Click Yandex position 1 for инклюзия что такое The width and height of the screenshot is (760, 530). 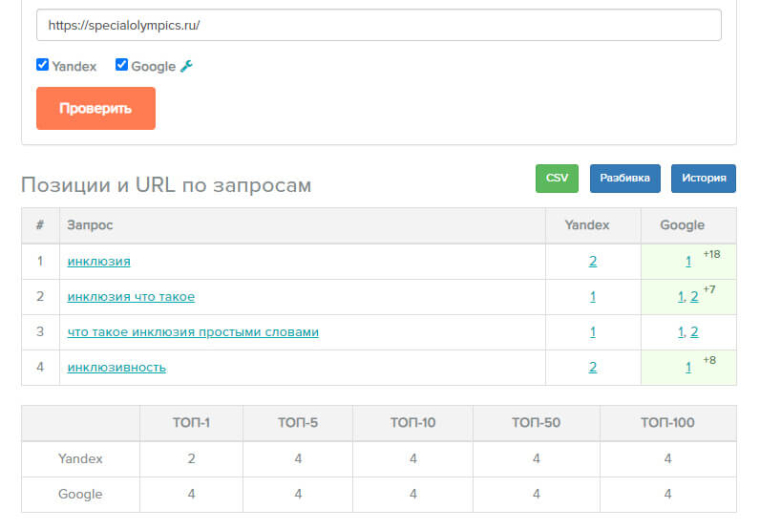(x=593, y=297)
